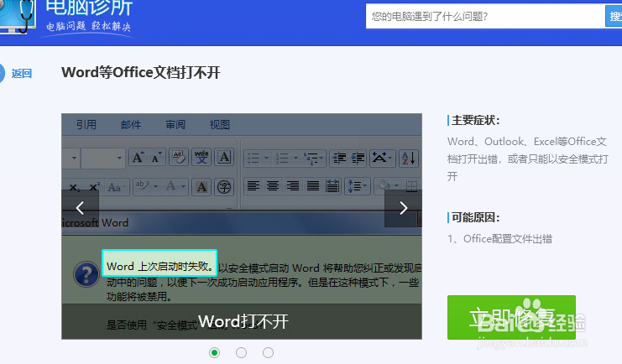The height and width of the screenshot is (364, 622).
Task: Click the search box asking 您的电脑遇到了什么问题
Action: click(485, 16)
